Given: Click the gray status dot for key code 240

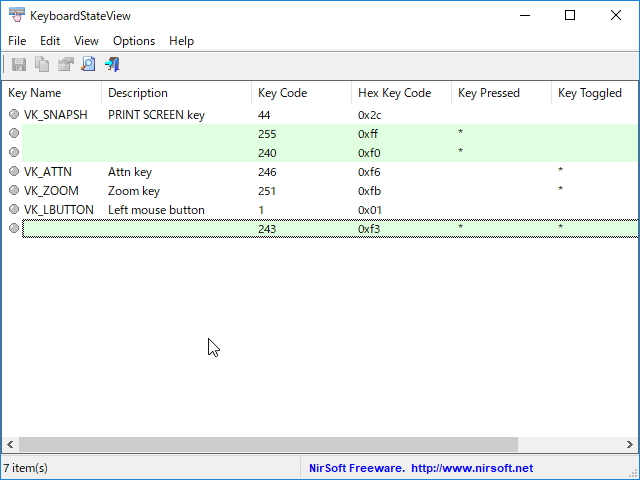Looking at the screenshot, I should (14, 152).
